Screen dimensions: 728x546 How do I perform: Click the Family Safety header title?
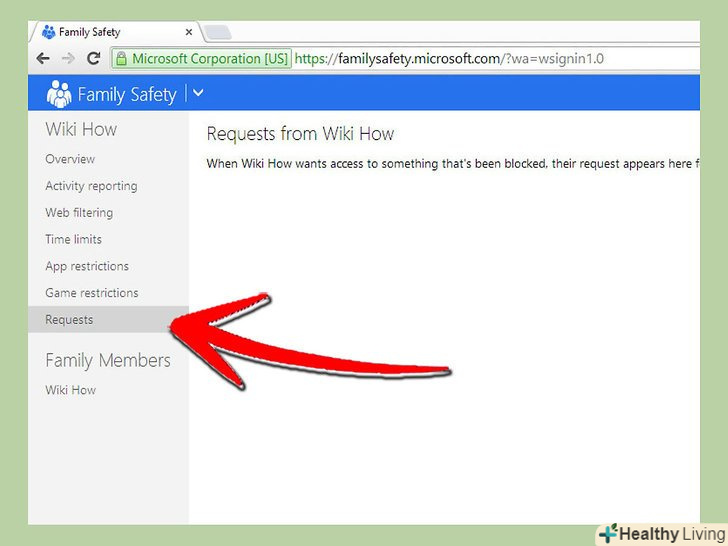127,95
